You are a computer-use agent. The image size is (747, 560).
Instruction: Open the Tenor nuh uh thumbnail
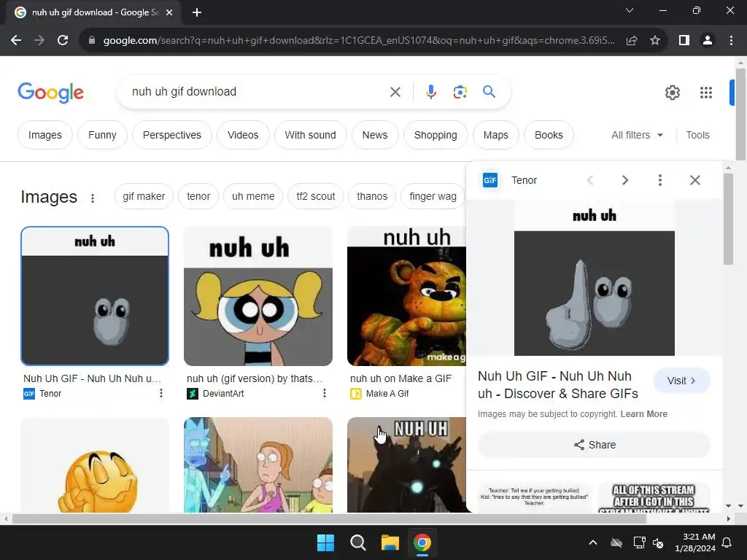pyautogui.click(x=95, y=296)
